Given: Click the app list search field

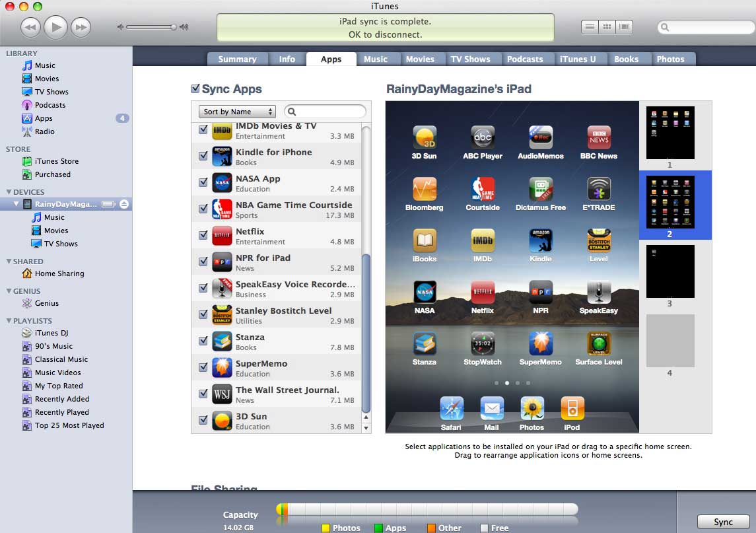Looking at the screenshot, I should (326, 112).
